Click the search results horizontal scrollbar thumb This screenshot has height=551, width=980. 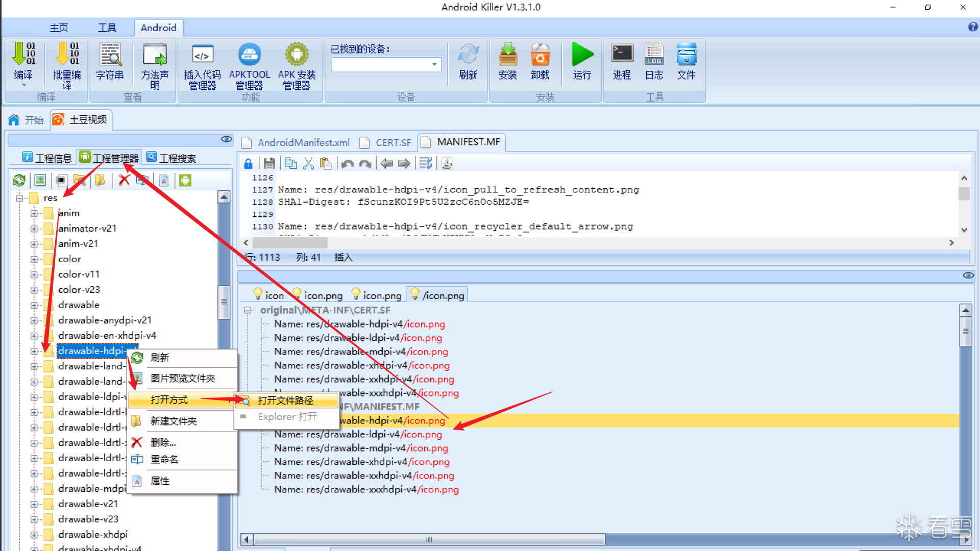[x=429, y=540]
